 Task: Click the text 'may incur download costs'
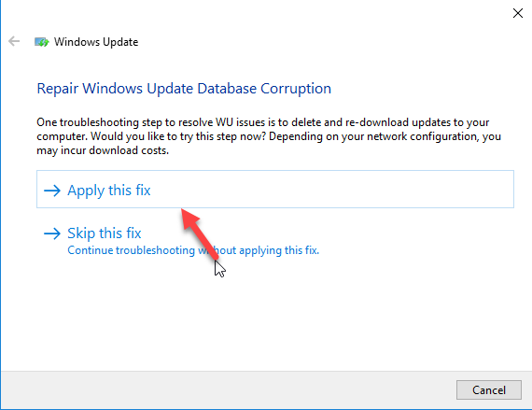click(x=103, y=150)
